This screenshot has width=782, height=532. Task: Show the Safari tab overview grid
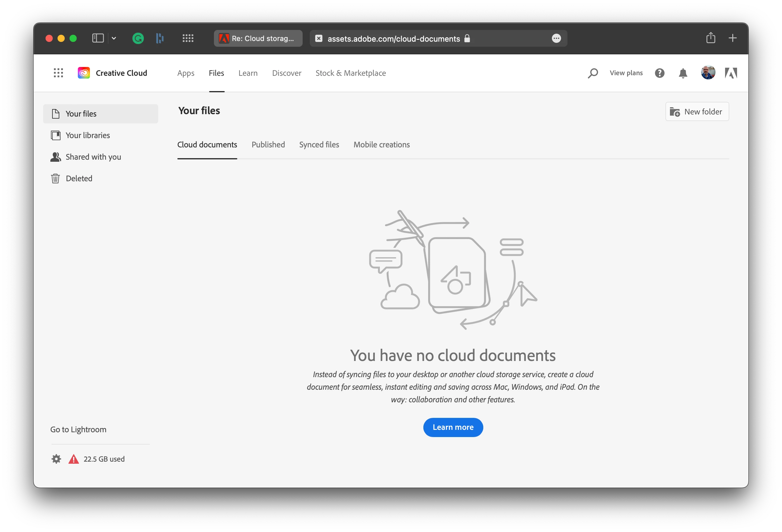188,38
